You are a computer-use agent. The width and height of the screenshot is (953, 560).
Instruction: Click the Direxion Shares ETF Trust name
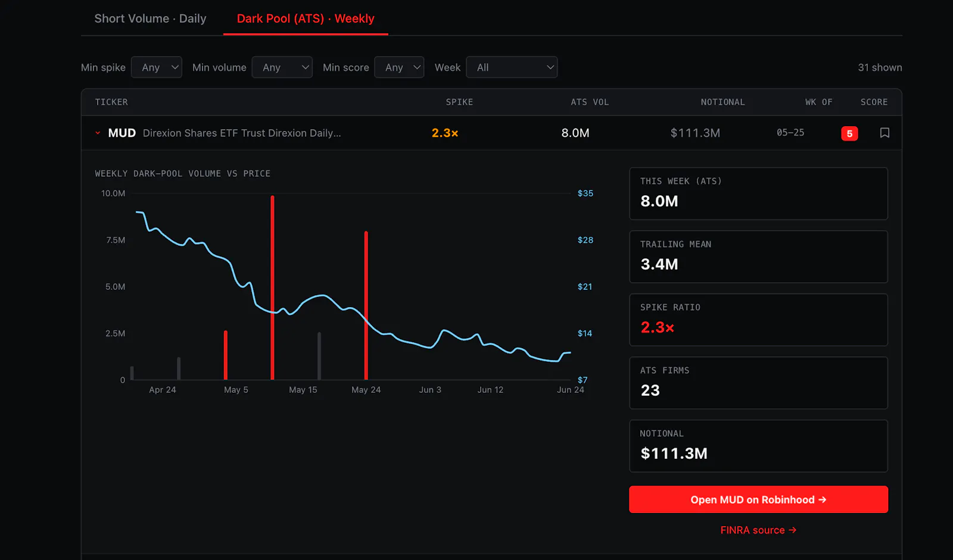pyautogui.click(x=242, y=133)
